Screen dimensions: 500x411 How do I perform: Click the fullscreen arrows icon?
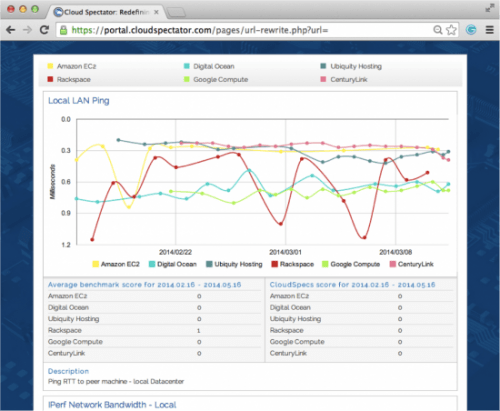click(490, 8)
